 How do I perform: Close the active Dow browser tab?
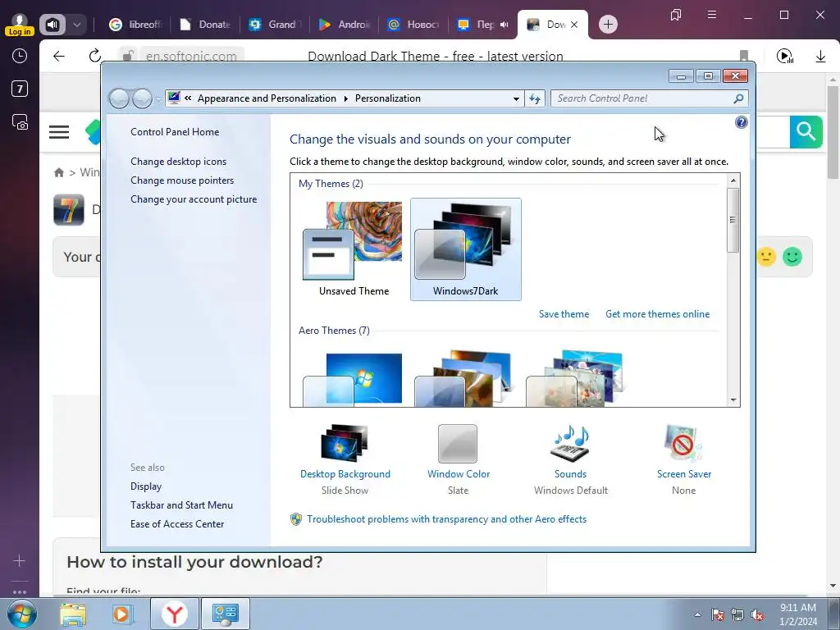[574, 25]
